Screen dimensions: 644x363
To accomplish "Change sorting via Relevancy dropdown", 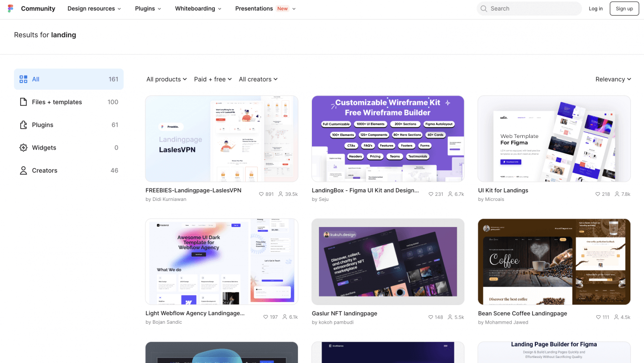I will point(613,79).
